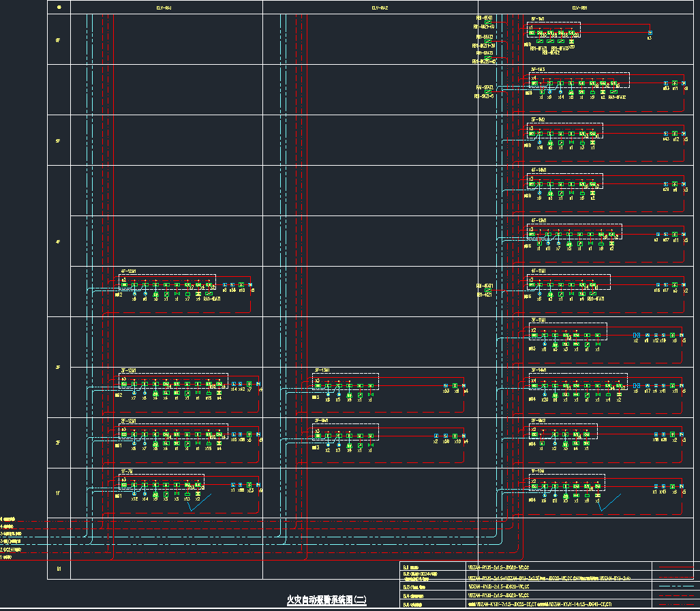The image size is (700, 611).
Task: Select the dashed junction box in 1F ELV-RA1
Action: (162, 481)
